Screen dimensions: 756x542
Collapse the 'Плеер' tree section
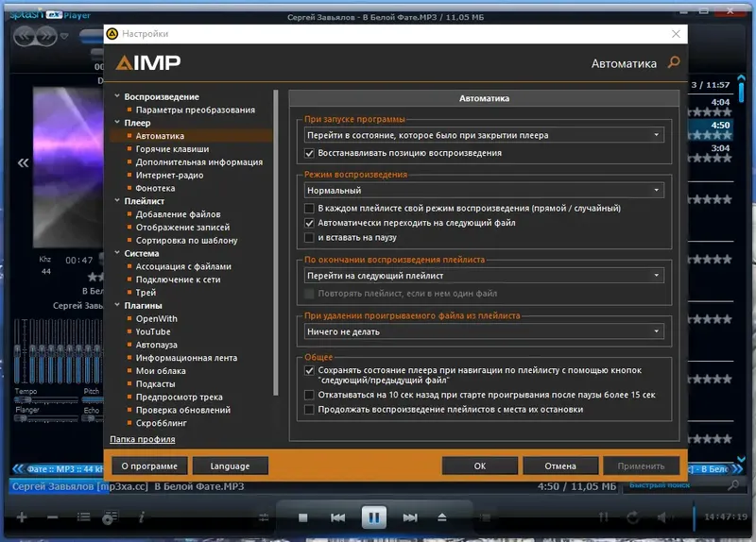click(x=117, y=123)
